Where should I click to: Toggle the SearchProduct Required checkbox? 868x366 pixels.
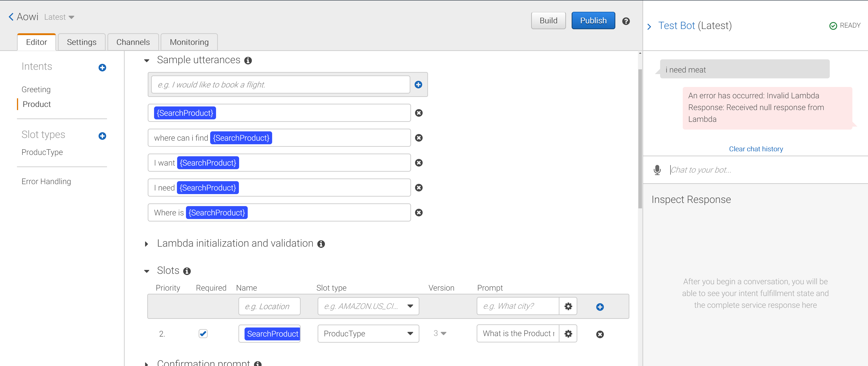[203, 334]
